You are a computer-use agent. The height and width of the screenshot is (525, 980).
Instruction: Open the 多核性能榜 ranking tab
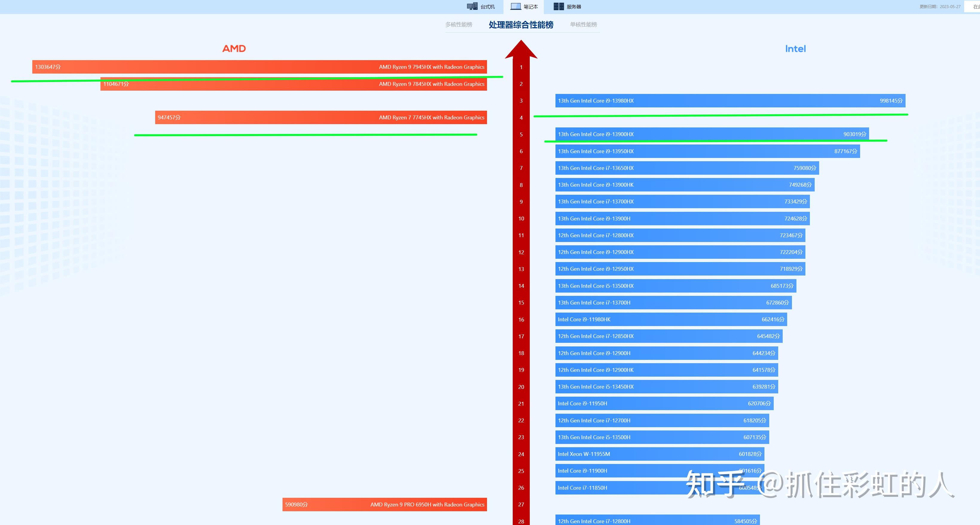click(x=459, y=24)
